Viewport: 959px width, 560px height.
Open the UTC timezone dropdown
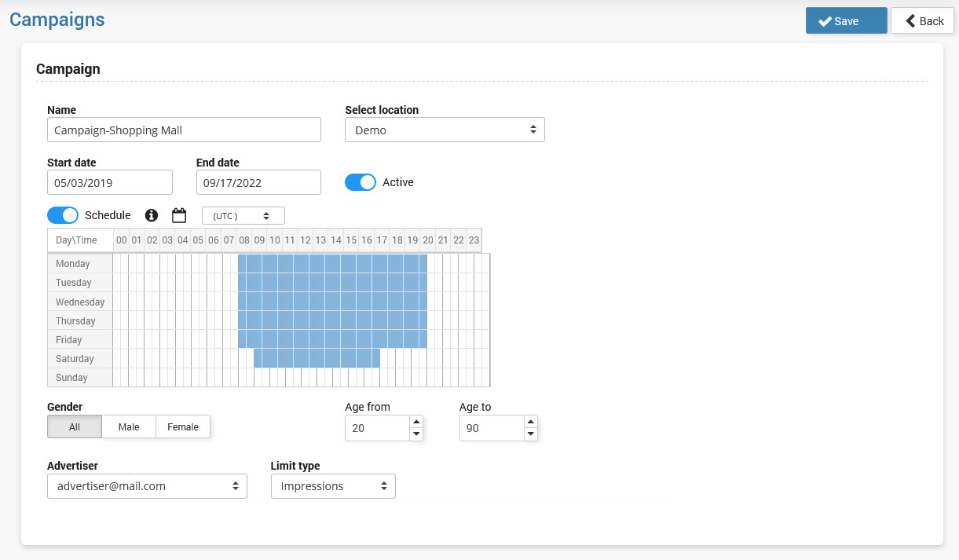point(243,216)
